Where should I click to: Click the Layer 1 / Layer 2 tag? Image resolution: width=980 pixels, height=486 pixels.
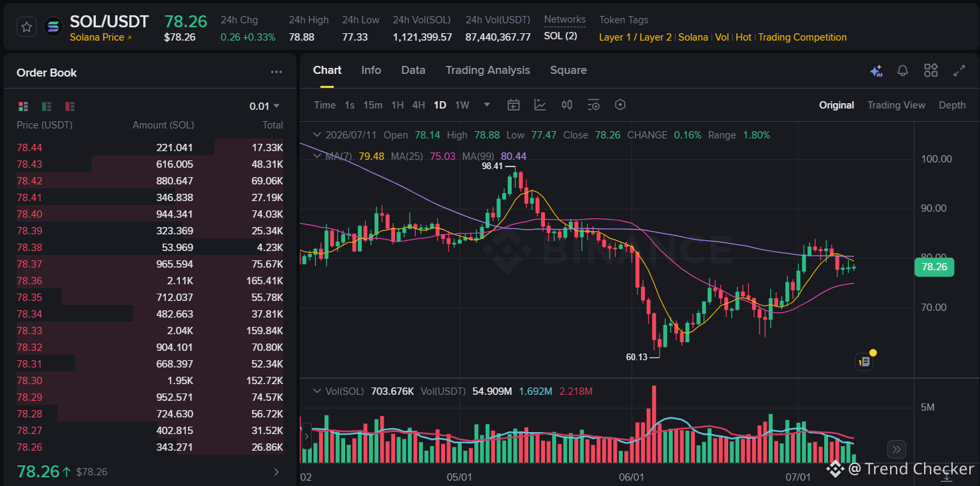(636, 37)
